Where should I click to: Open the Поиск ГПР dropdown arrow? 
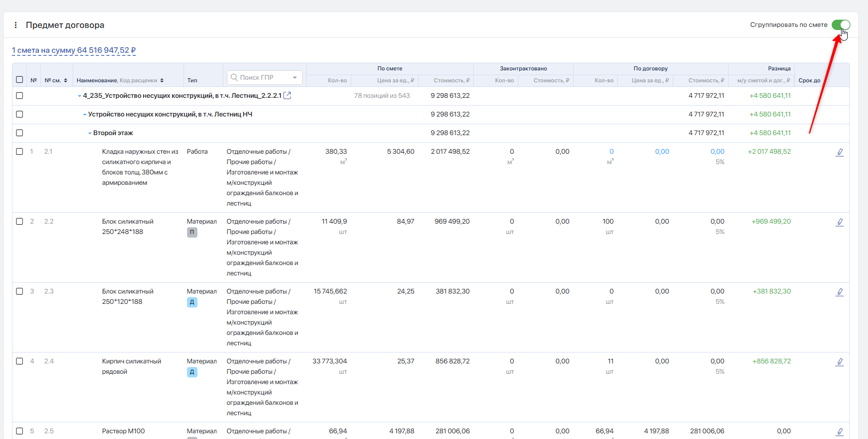pos(295,78)
